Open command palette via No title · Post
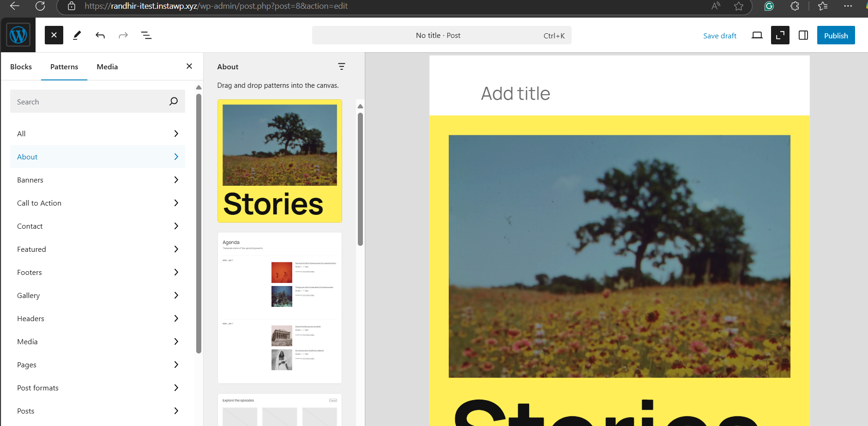 tap(442, 35)
